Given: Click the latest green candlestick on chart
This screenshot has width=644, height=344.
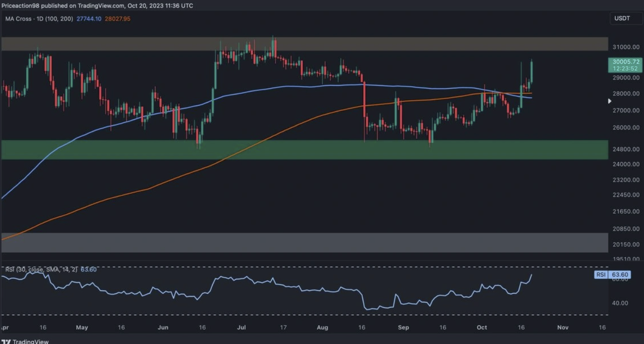Looking at the screenshot, I should pos(532,71).
